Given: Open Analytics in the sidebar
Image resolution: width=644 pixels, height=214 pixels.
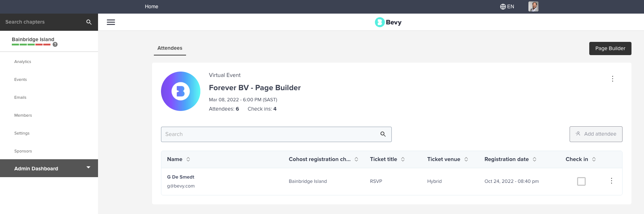Looking at the screenshot, I should (x=23, y=62).
